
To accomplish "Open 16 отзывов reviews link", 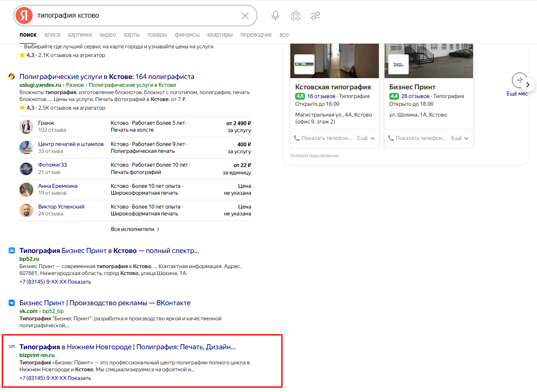I will (x=321, y=96).
